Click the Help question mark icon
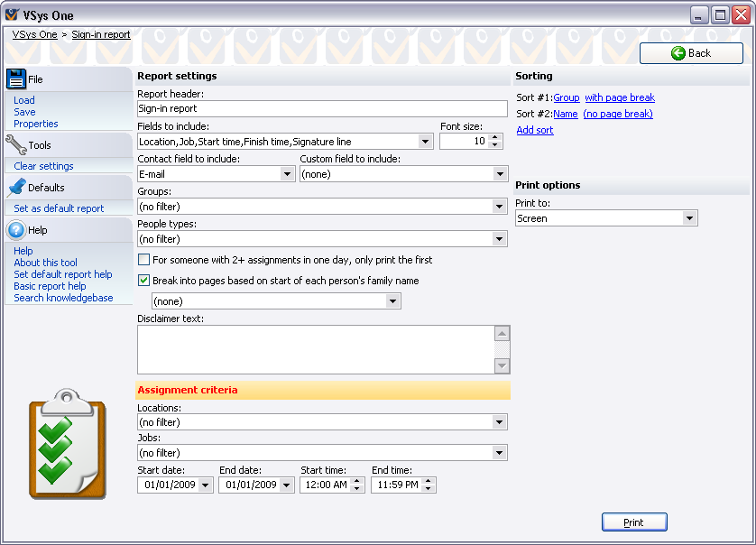This screenshot has height=545, width=756. pyautogui.click(x=16, y=229)
